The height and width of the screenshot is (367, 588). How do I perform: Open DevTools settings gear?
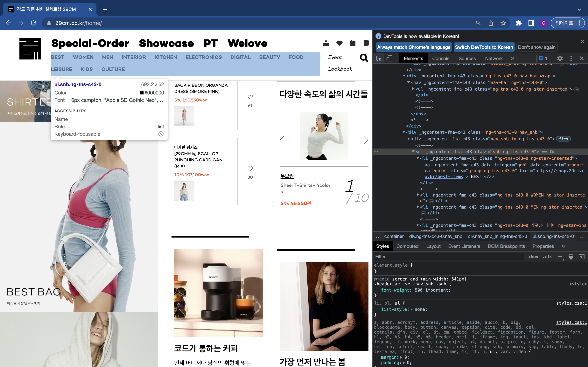tap(560, 58)
